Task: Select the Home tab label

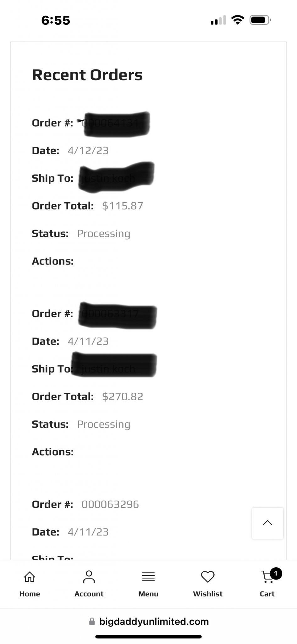Action: pyautogui.click(x=30, y=594)
